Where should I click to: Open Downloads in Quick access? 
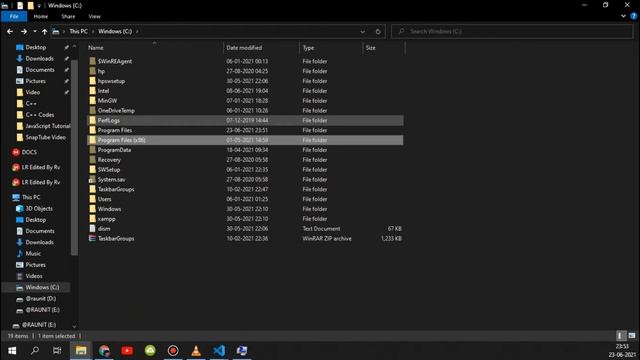pos(39,58)
